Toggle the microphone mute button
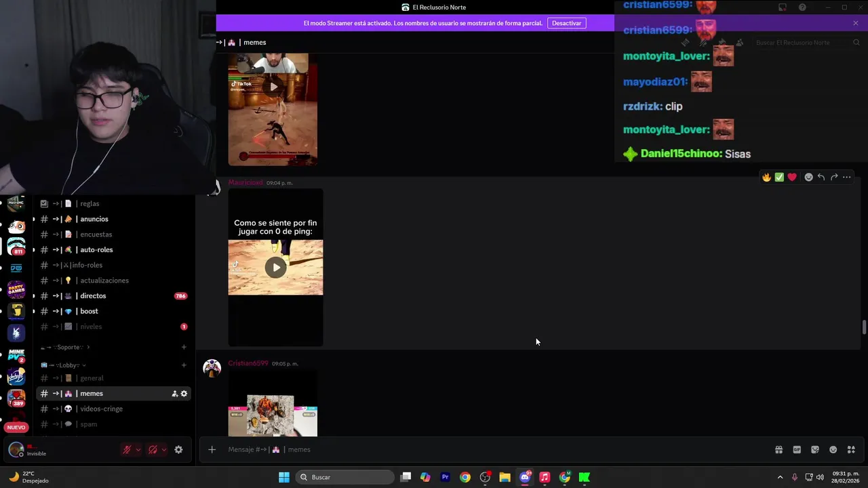This screenshot has width=868, height=488. tap(126, 449)
